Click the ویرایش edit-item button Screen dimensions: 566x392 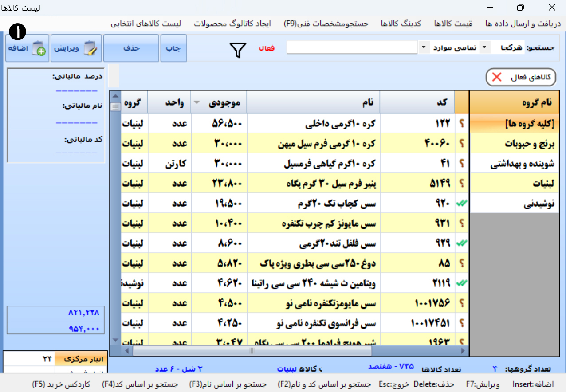click(x=76, y=48)
